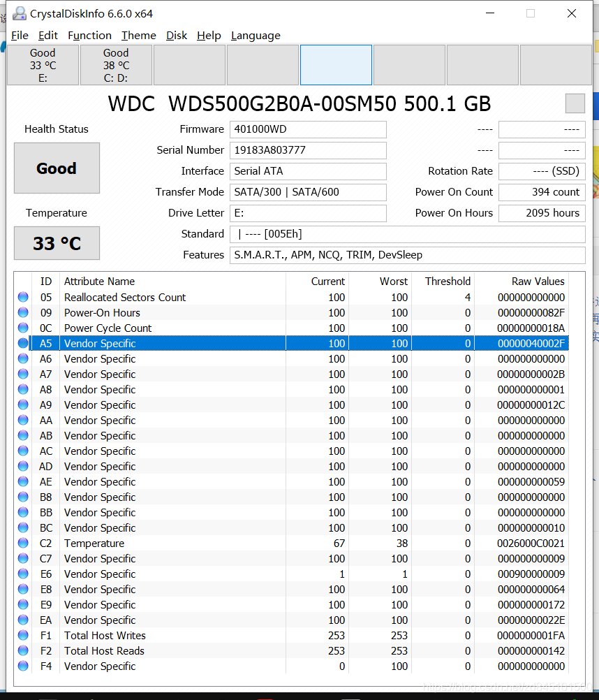Viewport: 599px width, 700px height.
Task: Click the blue status orb for C2 Temperature
Action: (23, 543)
